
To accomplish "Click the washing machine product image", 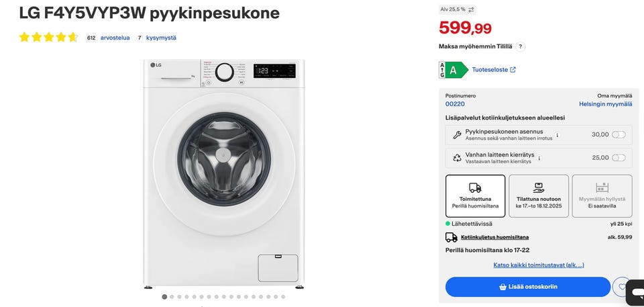I will tap(223, 173).
